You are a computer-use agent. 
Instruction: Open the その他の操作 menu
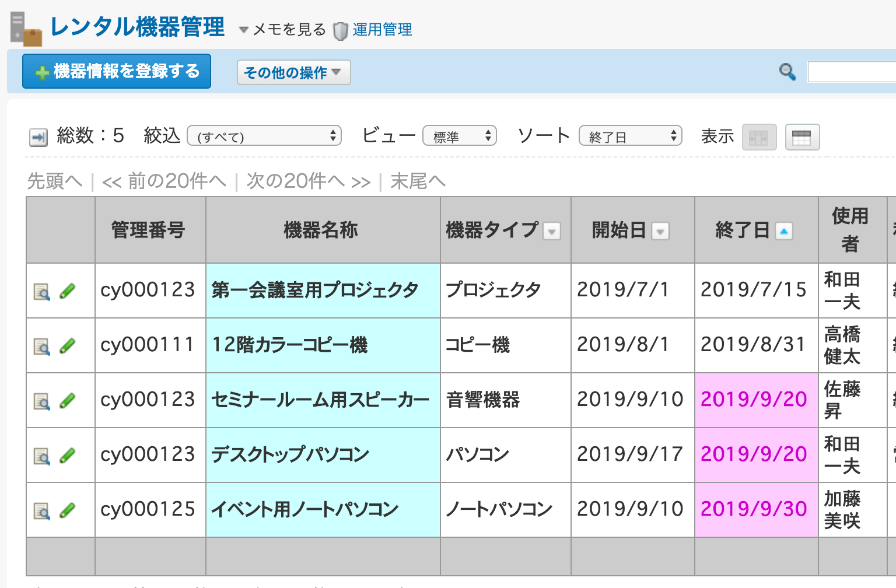tap(293, 72)
